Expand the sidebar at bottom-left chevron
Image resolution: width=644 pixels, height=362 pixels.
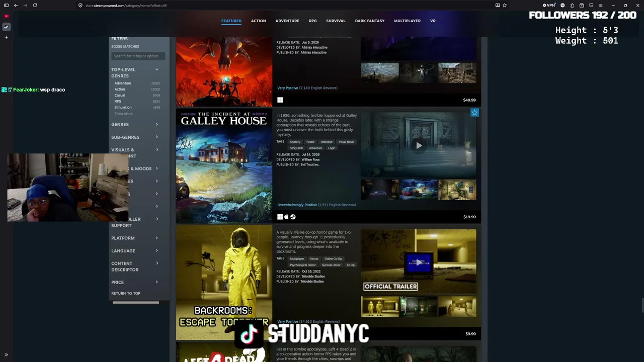(6, 354)
